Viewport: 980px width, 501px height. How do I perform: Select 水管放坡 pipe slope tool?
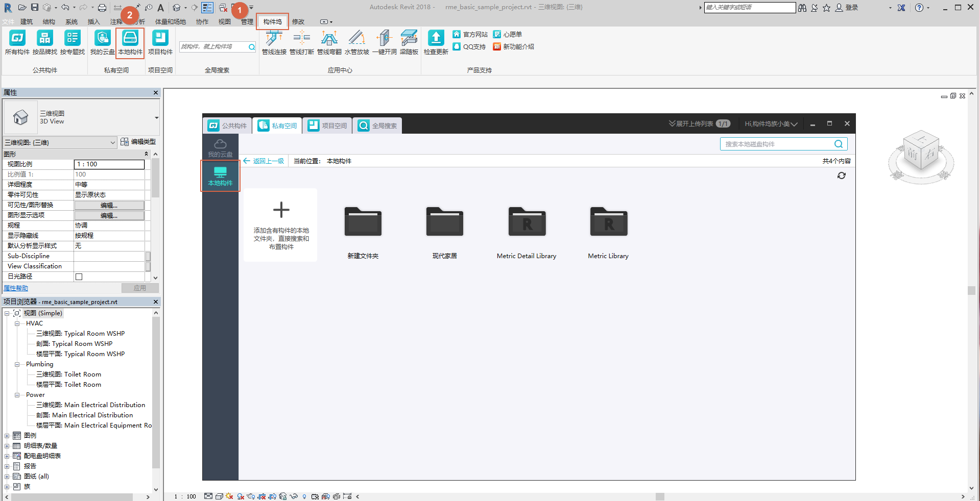(357, 42)
